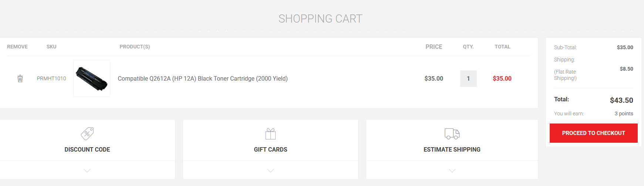Click the discount code tag icon
The height and width of the screenshot is (186, 644).
(x=87, y=133)
